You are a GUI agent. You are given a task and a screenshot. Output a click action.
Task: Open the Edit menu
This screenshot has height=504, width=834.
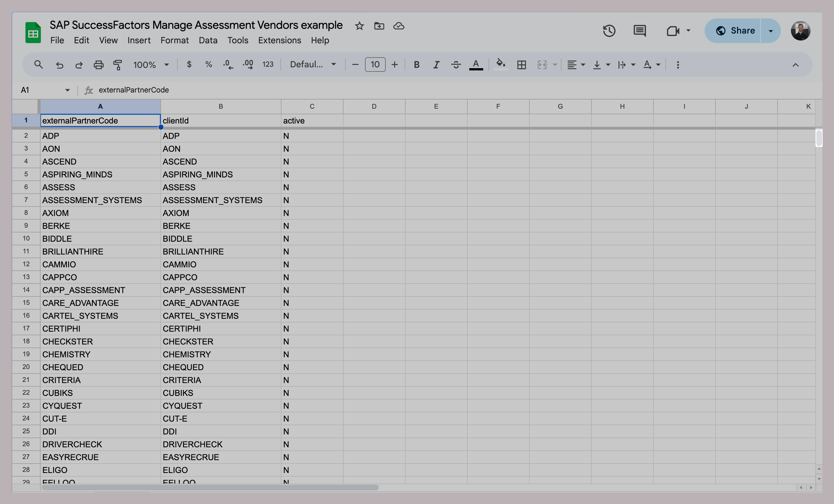pyautogui.click(x=81, y=40)
